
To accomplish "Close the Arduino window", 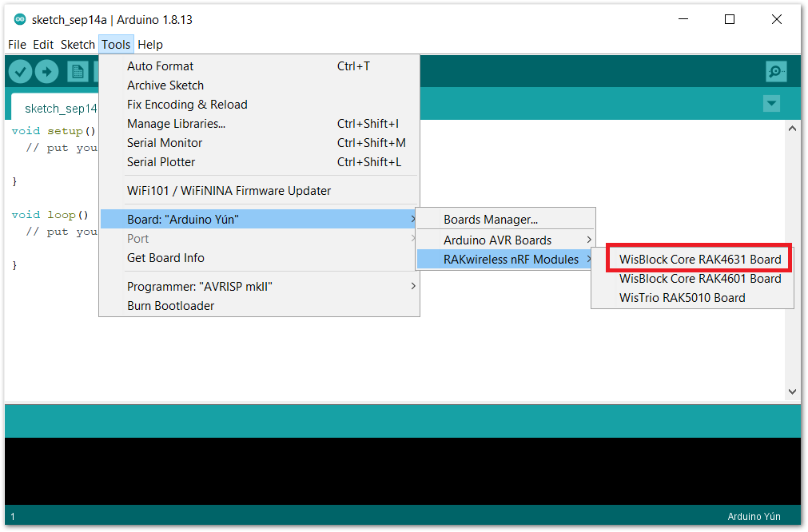I will click(x=777, y=19).
